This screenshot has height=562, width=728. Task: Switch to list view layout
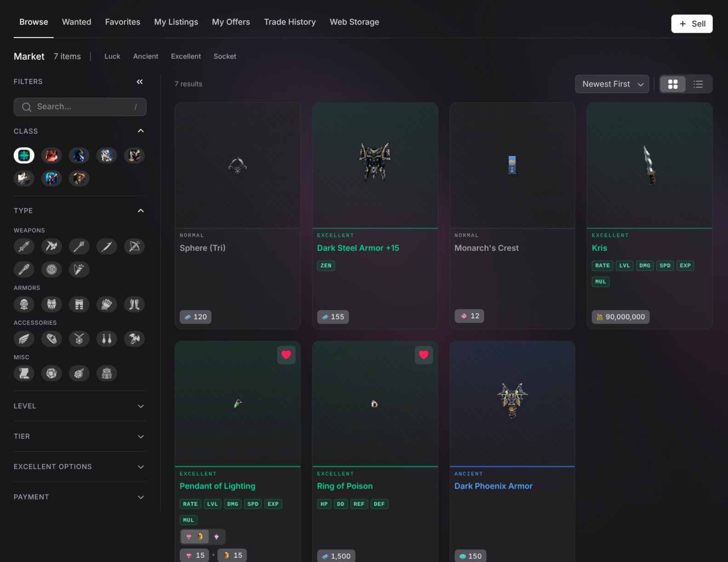(698, 84)
